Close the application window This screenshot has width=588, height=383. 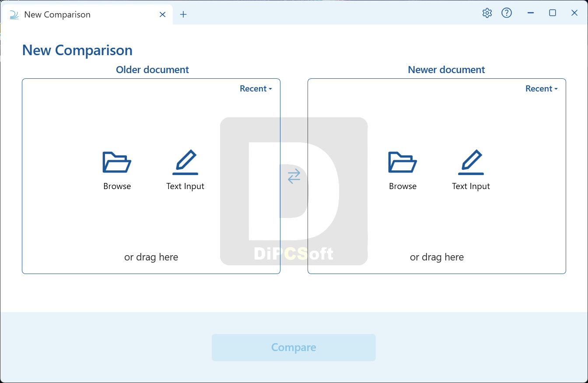574,13
